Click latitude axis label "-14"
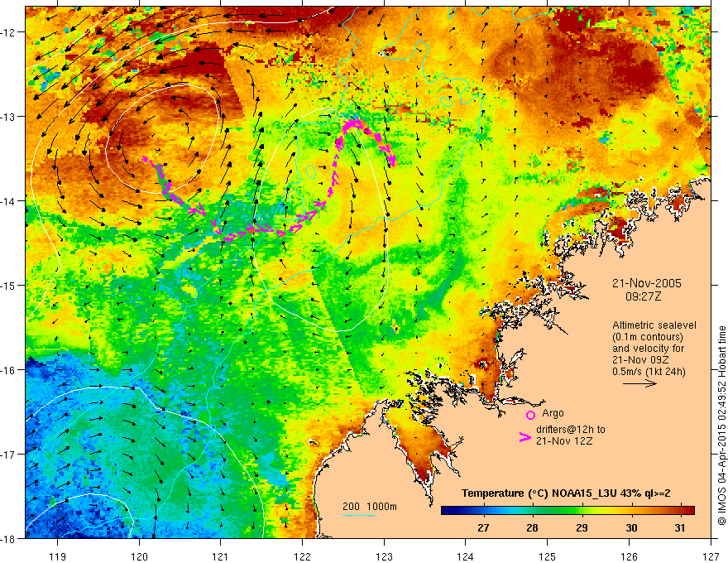The width and height of the screenshot is (728, 563). click(9, 201)
